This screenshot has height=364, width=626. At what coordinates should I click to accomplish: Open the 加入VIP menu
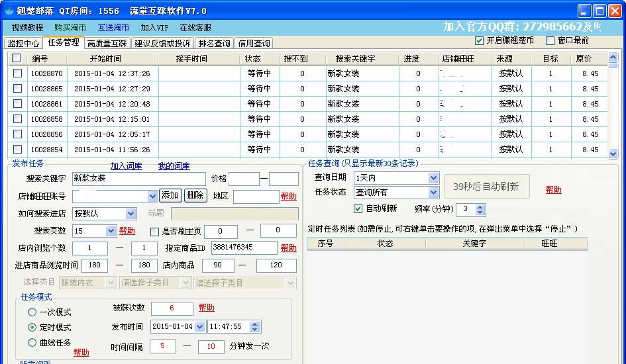click(x=154, y=28)
